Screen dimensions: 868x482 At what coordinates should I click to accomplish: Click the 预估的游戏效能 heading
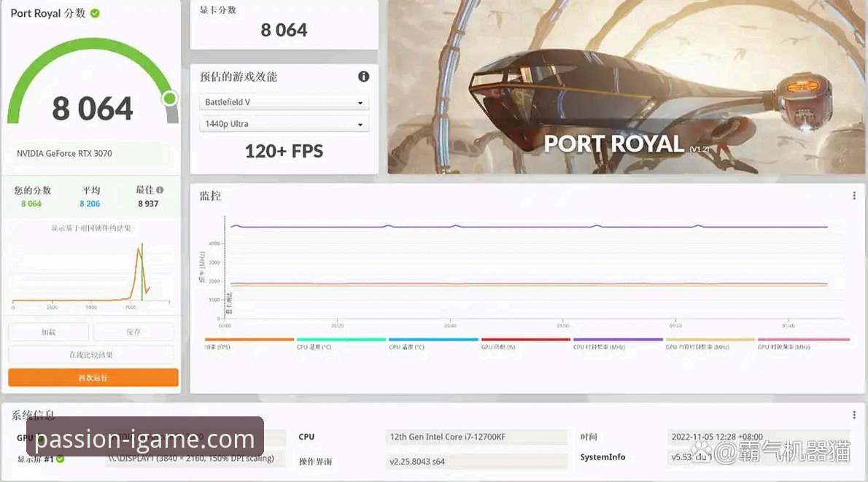coord(238,77)
